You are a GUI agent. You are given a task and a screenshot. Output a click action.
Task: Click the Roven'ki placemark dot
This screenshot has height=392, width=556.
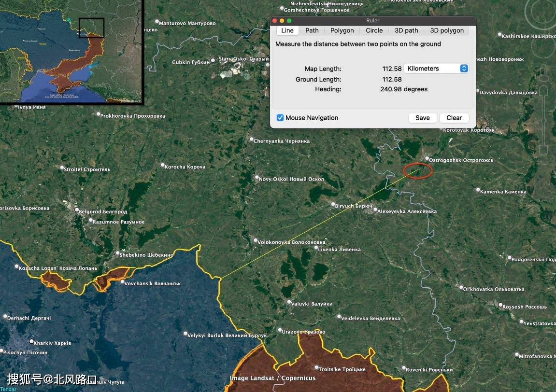pyautogui.click(x=403, y=368)
